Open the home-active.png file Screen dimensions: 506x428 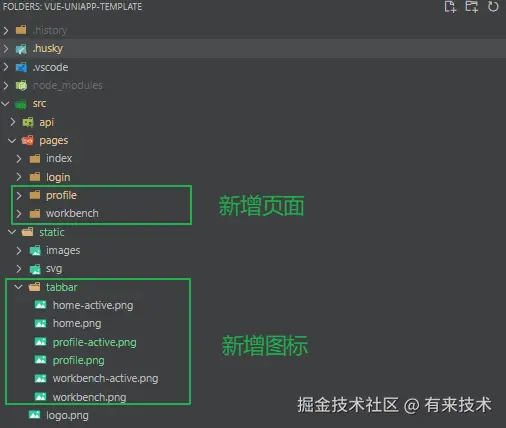click(93, 305)
